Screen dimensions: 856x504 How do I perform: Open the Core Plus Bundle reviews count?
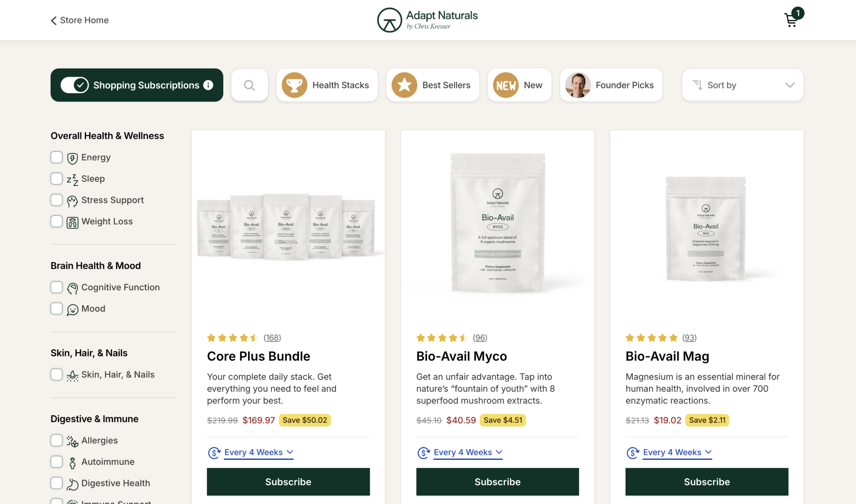coord(272,337)
